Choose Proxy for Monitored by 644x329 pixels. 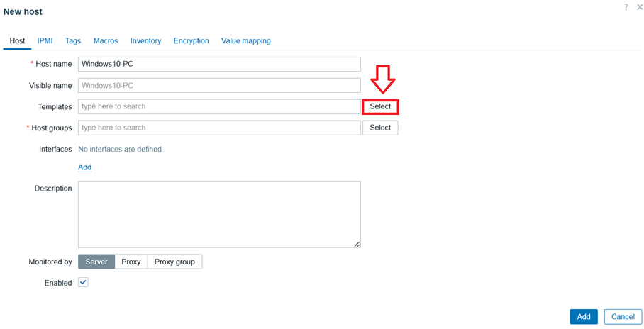point(131,262)
